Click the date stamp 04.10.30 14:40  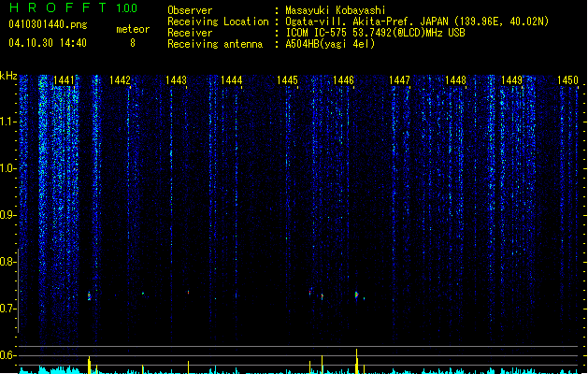coord(48,43)
